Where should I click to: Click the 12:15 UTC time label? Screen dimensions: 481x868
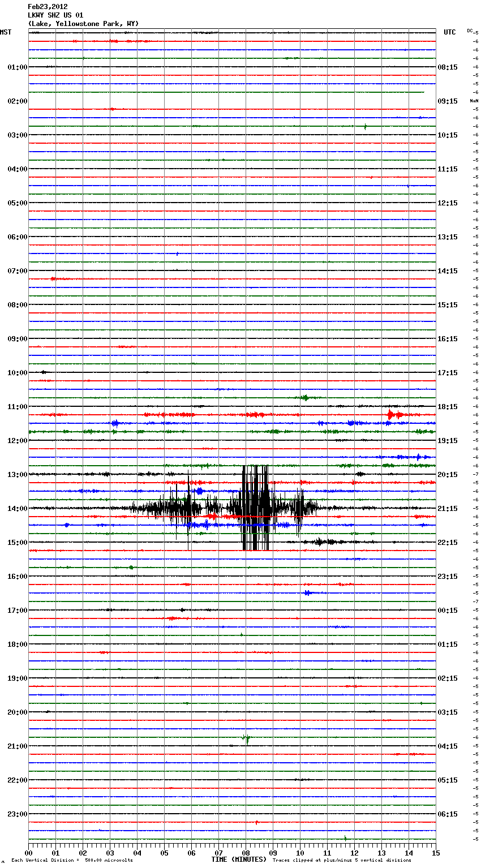click(448, 203)
